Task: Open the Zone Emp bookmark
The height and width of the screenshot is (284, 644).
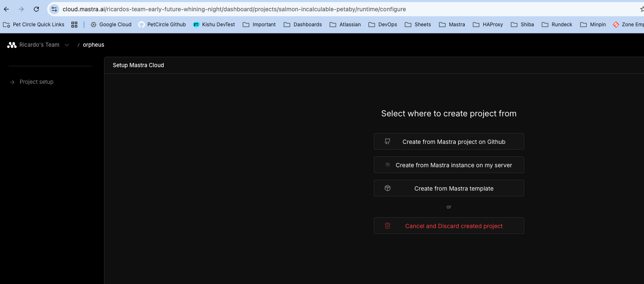Action: click(628, 25)
